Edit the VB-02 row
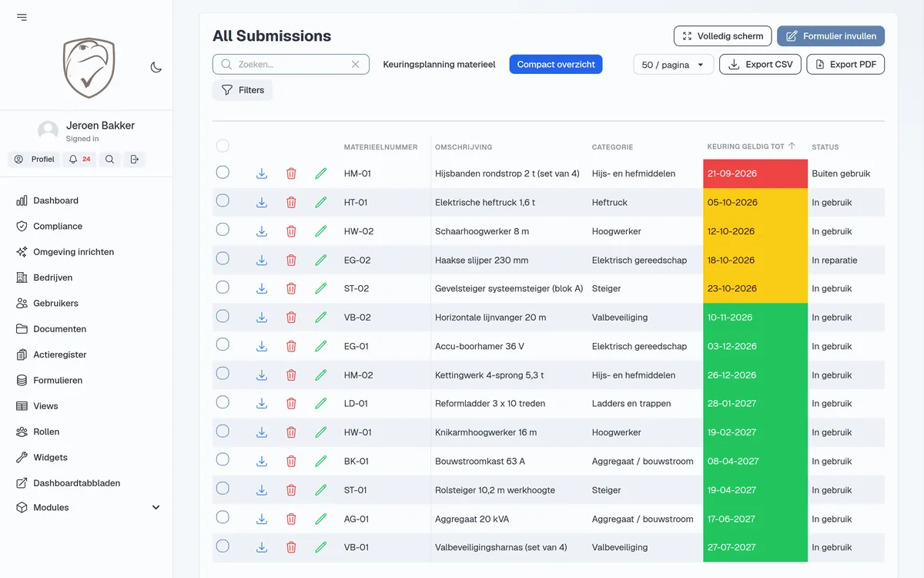The image size is (924, 578). tap(321, 318)
